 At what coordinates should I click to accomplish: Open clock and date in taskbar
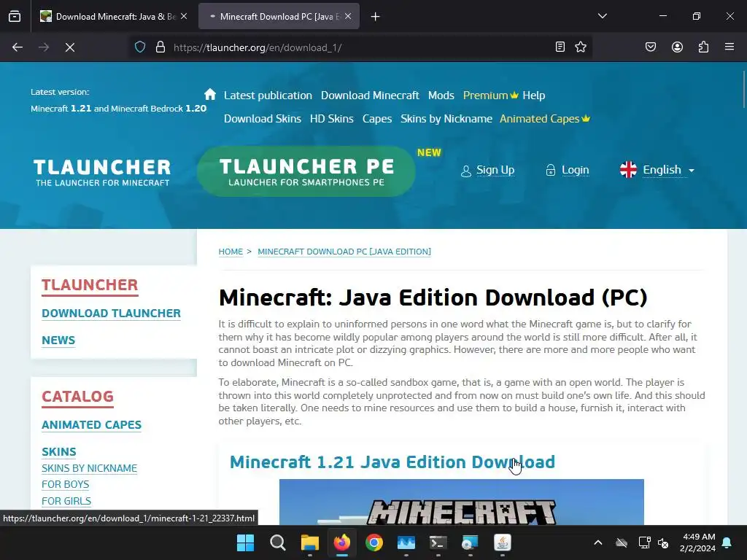point(698,542)
